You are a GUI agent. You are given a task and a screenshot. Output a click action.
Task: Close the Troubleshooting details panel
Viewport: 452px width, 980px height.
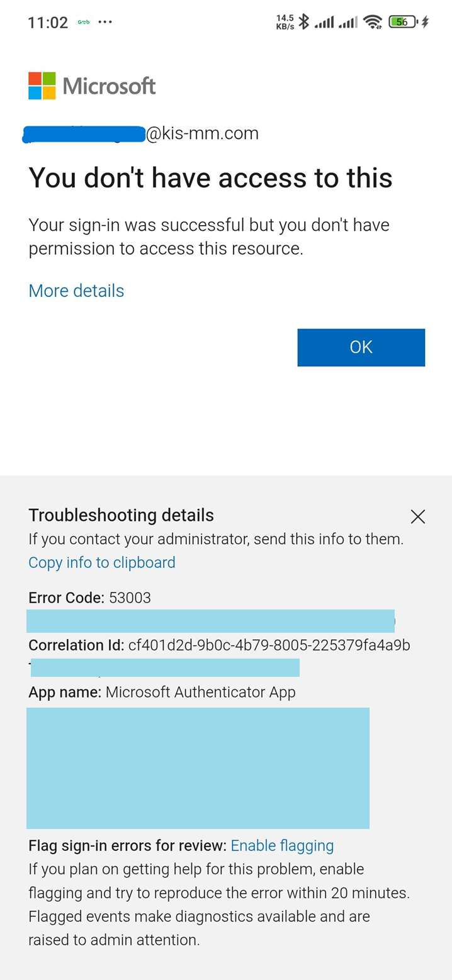tap(418, 517)
